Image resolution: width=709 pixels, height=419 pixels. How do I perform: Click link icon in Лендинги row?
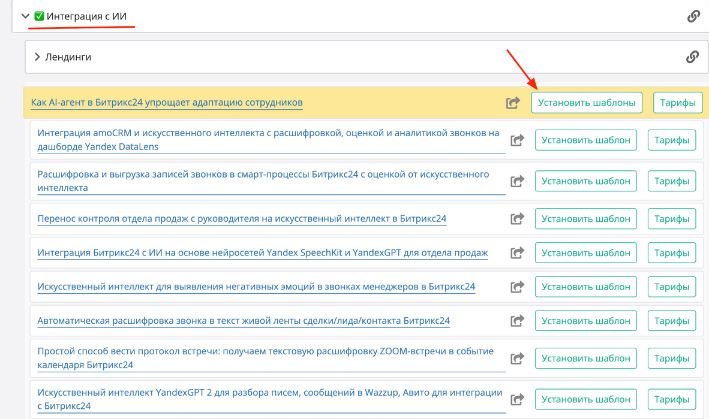pyautogui.click(x=691, y=57)
